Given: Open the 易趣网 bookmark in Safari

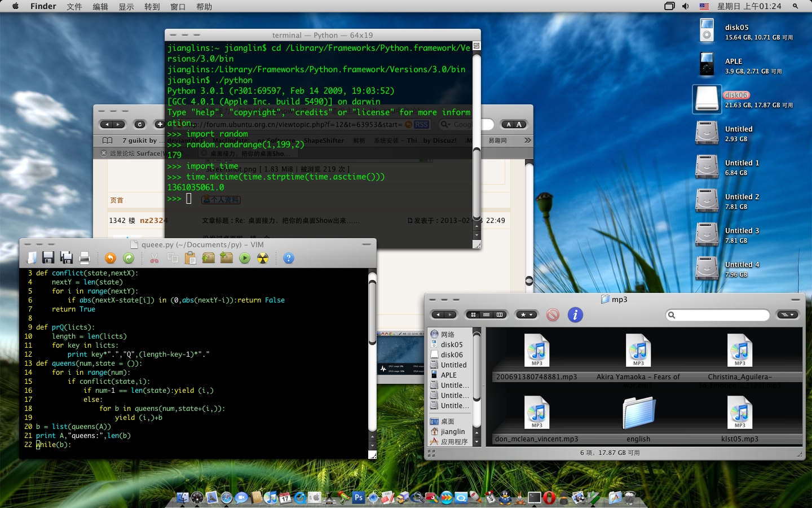Looking at the screenshot, I should coord(497,141).
